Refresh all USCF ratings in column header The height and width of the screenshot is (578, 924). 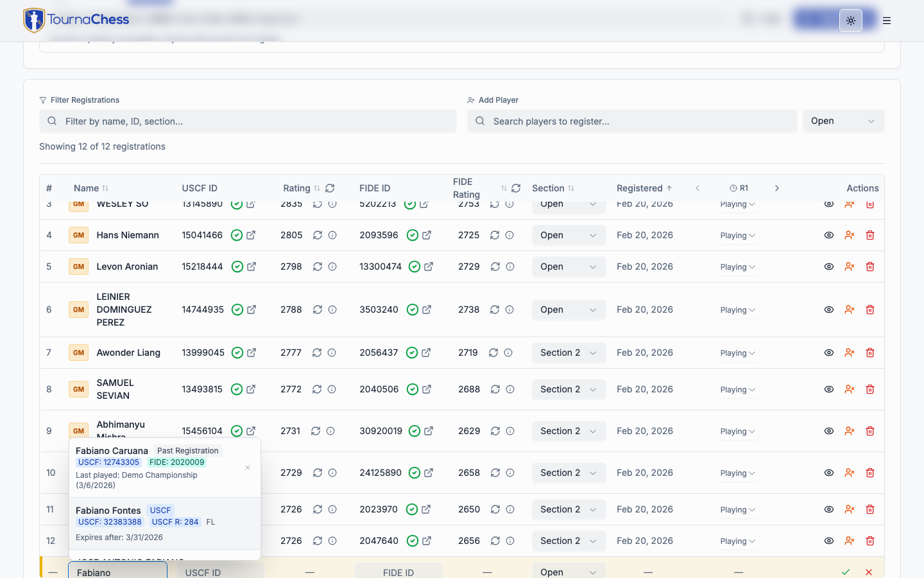coord(330,188)
